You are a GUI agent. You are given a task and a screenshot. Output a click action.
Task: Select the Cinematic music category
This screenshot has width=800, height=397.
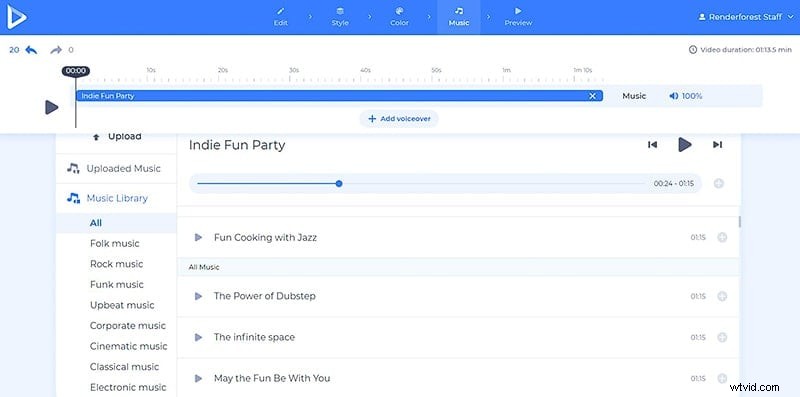[x=129, y=346]
